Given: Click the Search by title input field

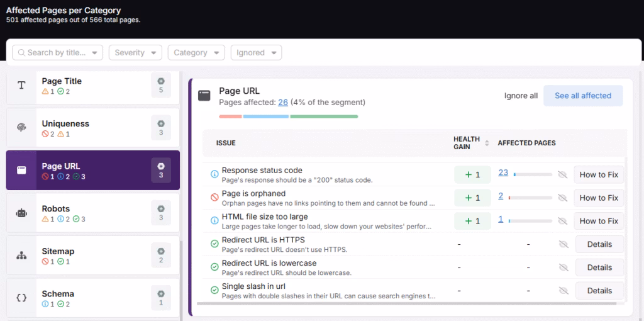Looking at the screenshot, I should pos(58,53).
